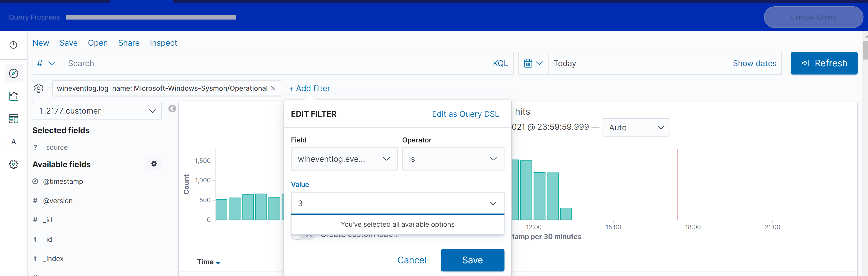Open Management gear icon in sidebar
The height and width of the screenshot is (276, 868).
[x=13, y=164]
